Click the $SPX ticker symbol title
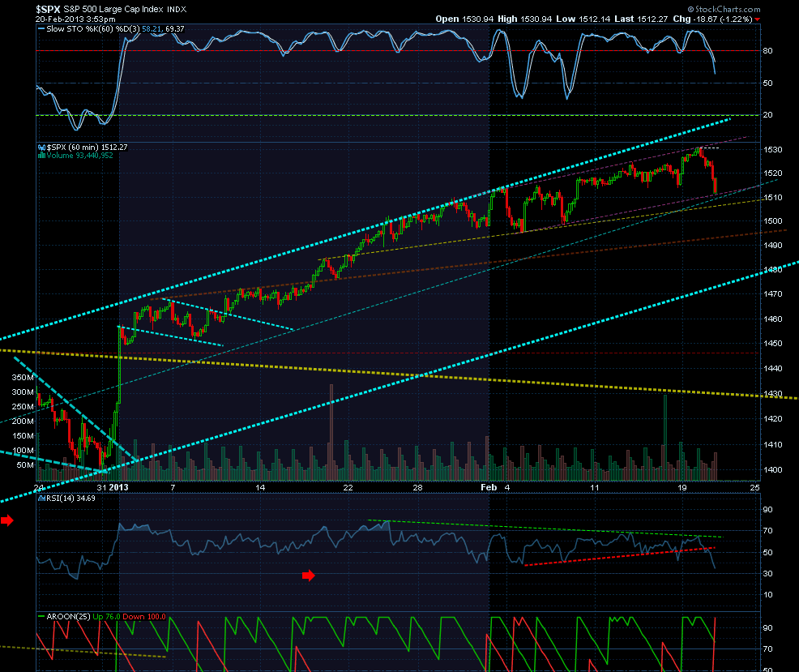The height and width of the screenshot is (672, 799). pos(48,9)
